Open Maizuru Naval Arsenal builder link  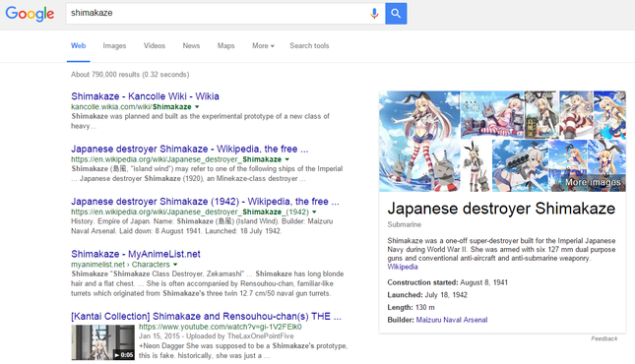452,320
